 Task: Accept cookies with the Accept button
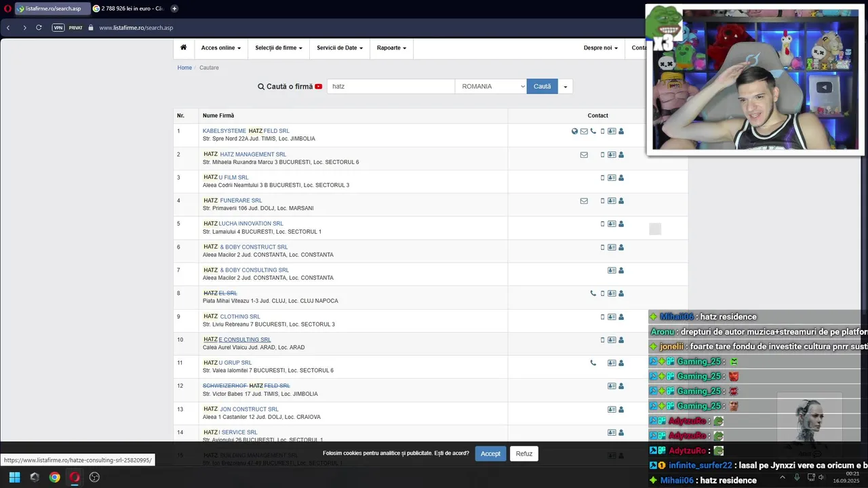coord(490,453)
